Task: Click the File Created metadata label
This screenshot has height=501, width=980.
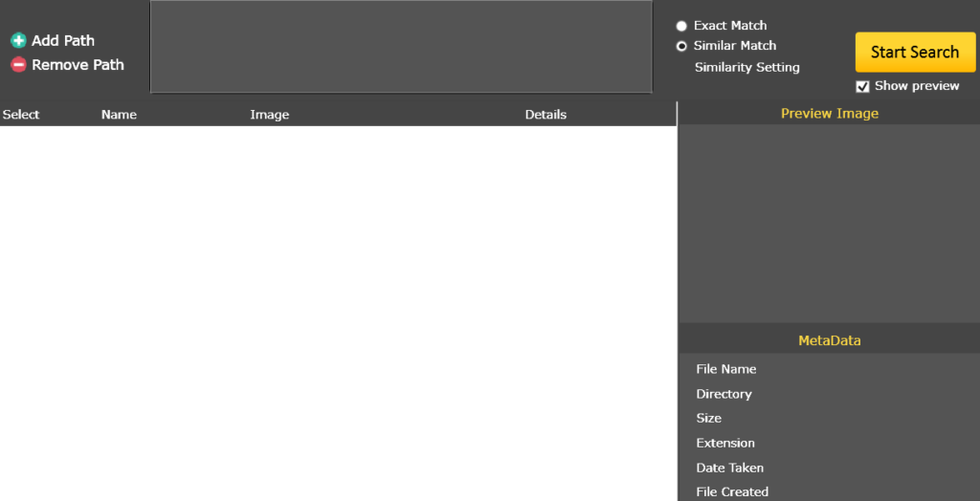Action: tap(732, 492)
